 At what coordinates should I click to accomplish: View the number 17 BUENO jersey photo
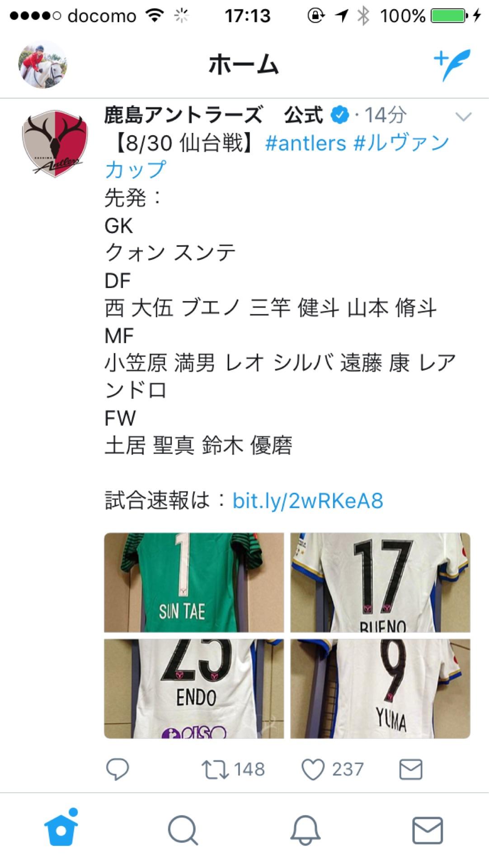[380, 582]
